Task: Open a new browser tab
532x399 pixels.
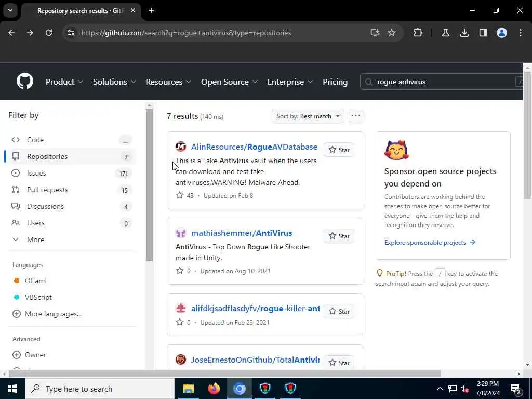Action: pos(152,10)
